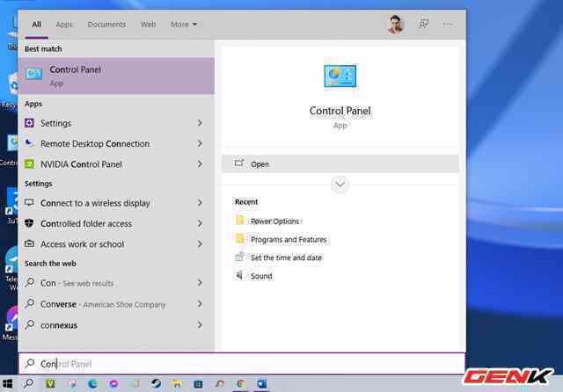Switch to the Apps search tab

point(64,25)
